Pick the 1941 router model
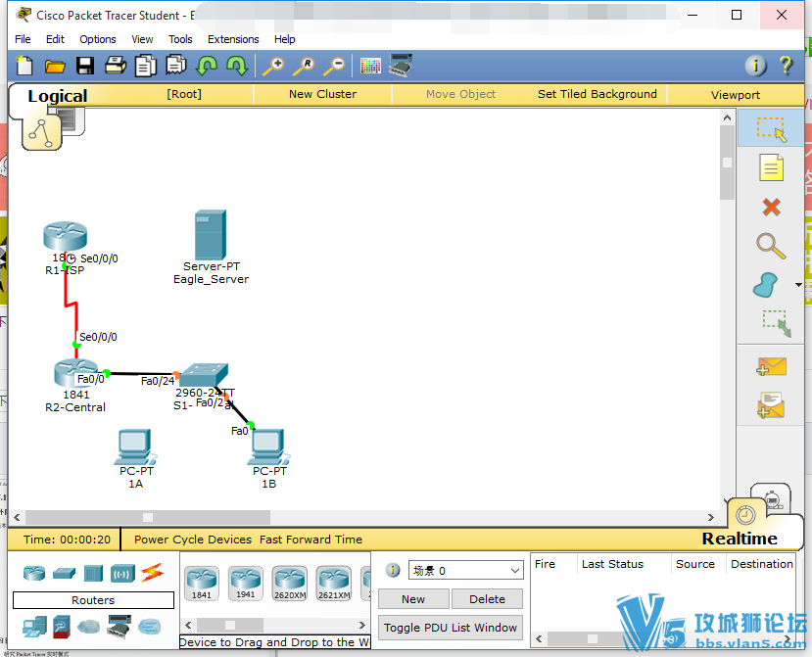This screenshot has width=812, height=657. [246, 584]
